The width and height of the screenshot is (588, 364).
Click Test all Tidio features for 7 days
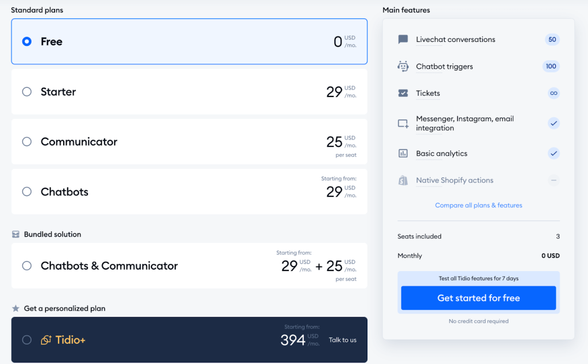click(478, 278)
